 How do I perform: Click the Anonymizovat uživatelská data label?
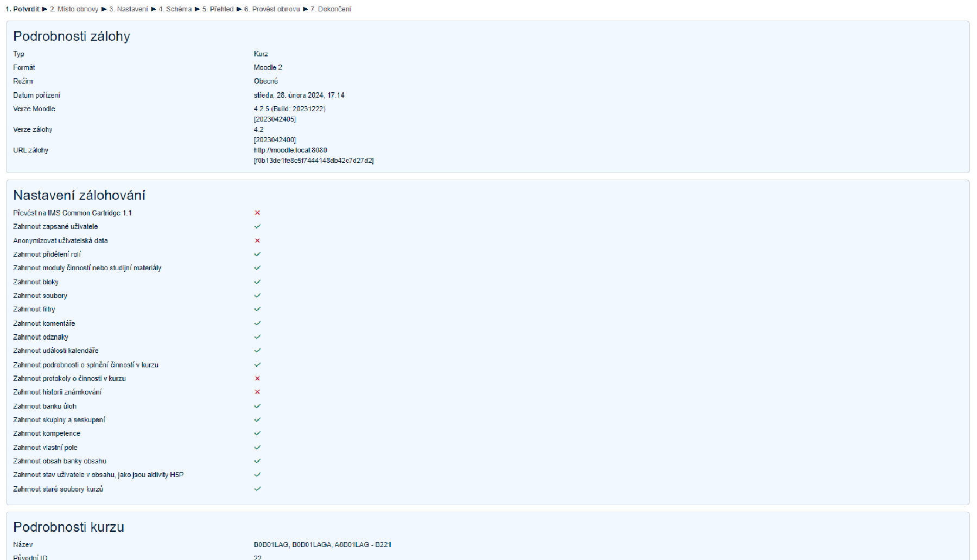tap(60, 240)
